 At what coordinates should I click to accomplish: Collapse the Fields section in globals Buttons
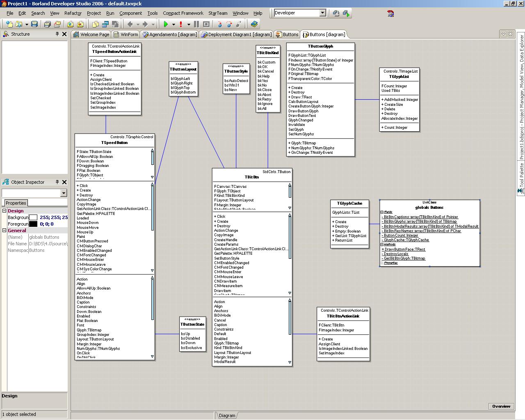pyautogui.click(x=382, y=212)
